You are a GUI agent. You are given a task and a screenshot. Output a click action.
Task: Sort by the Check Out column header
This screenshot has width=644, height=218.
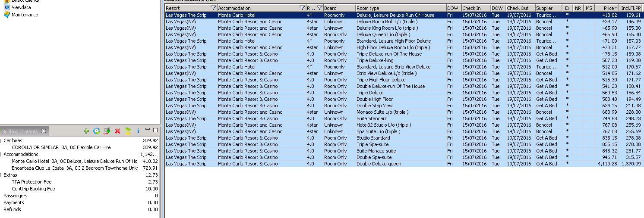[x=520, y=8]
